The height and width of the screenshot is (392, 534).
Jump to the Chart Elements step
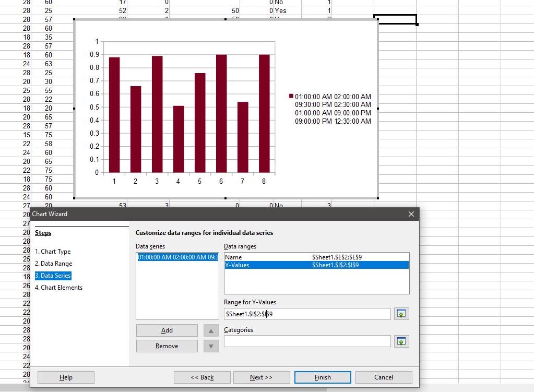tap(58, 288)
